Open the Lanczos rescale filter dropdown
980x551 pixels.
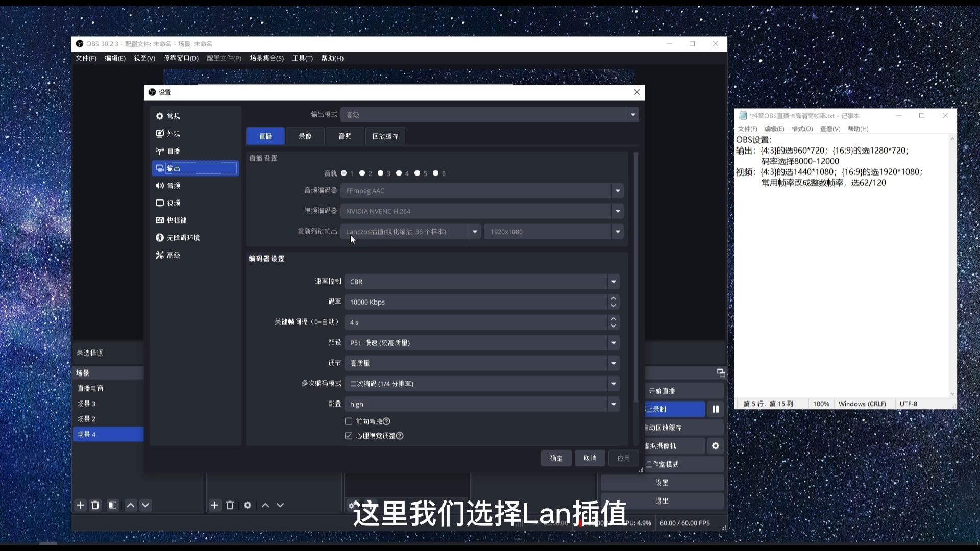coord(410,232)
